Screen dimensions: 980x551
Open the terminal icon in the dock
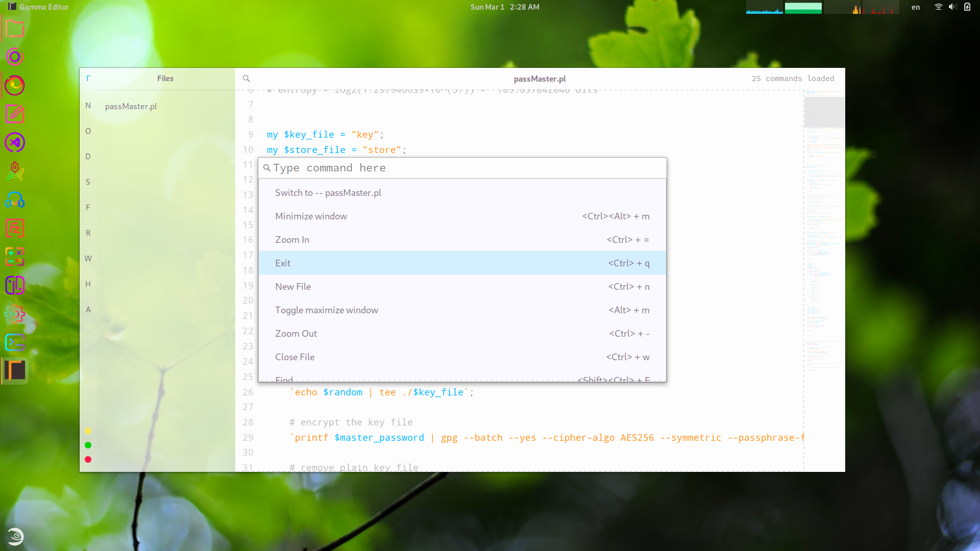tap(15, 342)
